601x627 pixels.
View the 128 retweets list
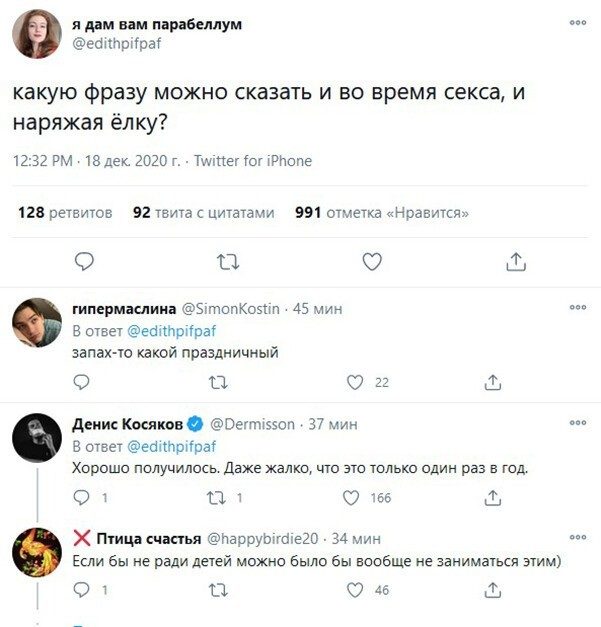(x=65, y=212)
